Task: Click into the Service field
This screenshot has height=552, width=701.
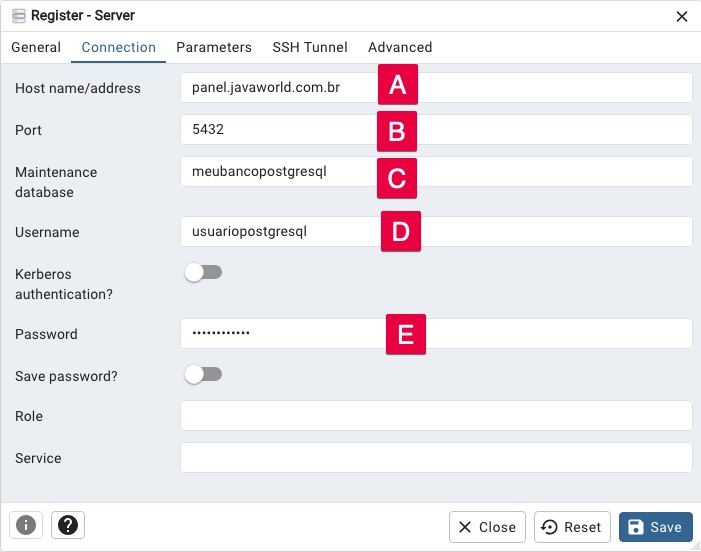Action: click(436, 458)
